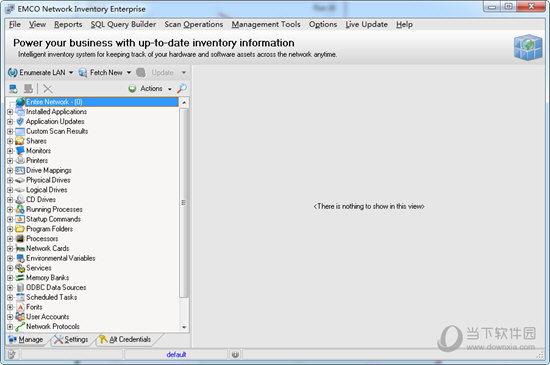Open the View menu

(37, 24)
